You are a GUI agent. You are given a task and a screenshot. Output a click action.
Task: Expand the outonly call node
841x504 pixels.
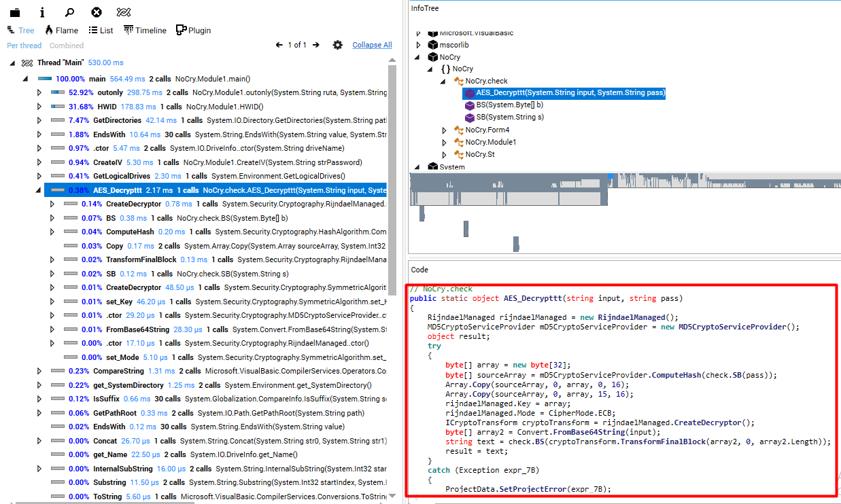pos(39,92)
